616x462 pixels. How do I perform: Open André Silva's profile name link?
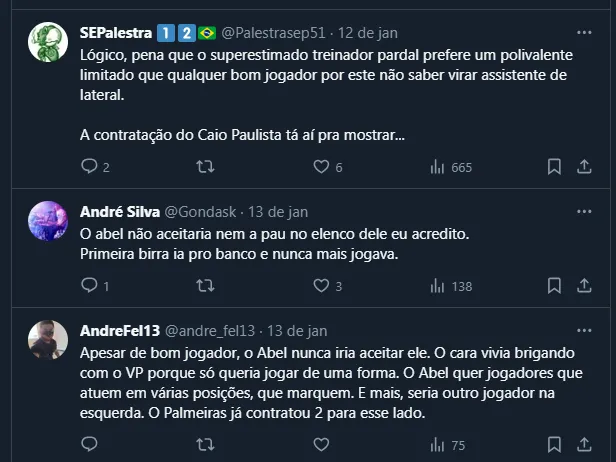coord(118,211)
